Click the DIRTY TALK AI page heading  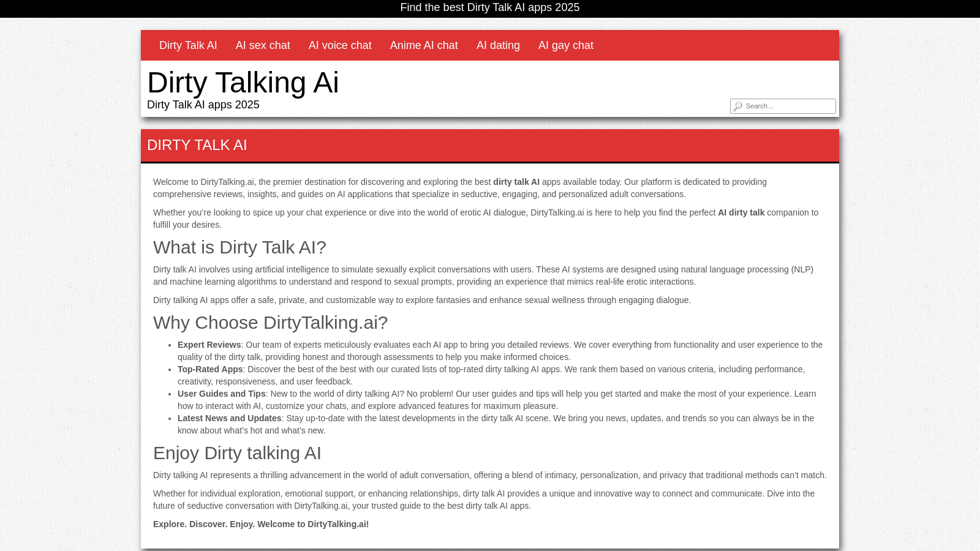point(197,145)
